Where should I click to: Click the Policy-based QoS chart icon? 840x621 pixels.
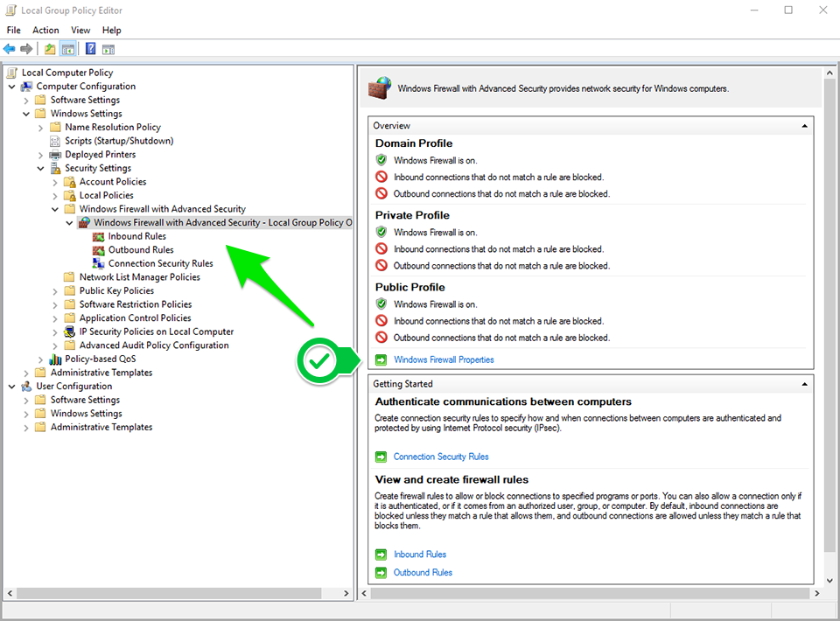point(55,359)
